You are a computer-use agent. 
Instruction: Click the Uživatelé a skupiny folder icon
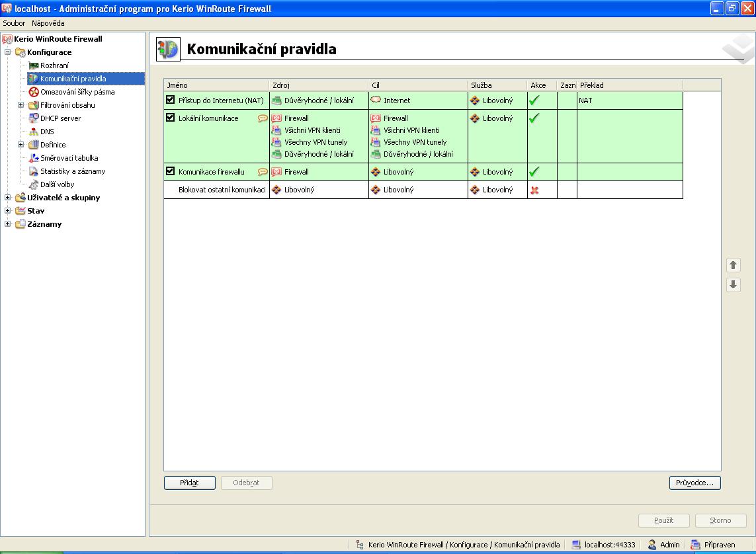(x=21, y=198)
